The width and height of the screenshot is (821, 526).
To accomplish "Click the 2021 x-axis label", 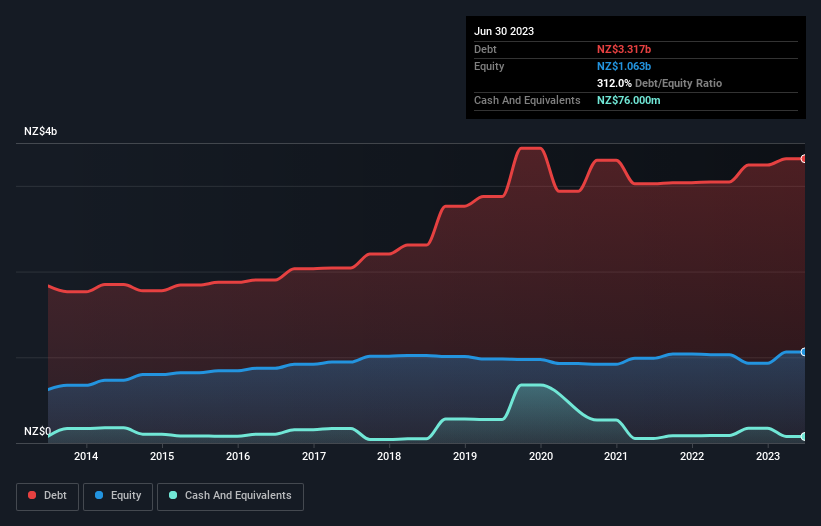I will pyautogui.click(x=616, y=456).
